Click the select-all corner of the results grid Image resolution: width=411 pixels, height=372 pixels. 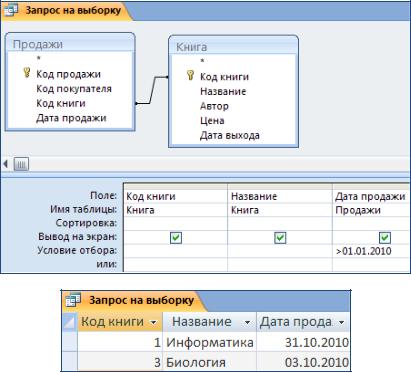click(70, 322)
